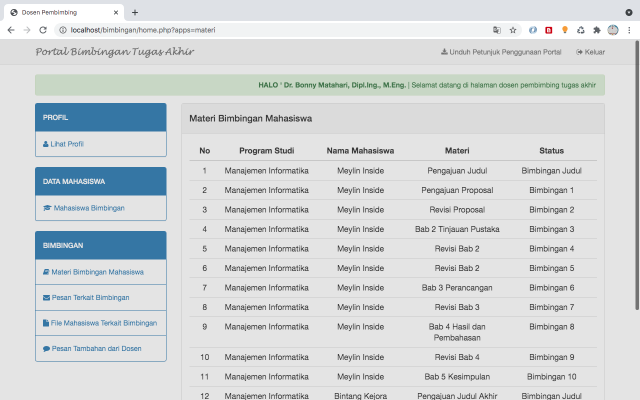640x400 pixels.
Task: Log out using the Keluar link
Action: click(x=591, y=52)
